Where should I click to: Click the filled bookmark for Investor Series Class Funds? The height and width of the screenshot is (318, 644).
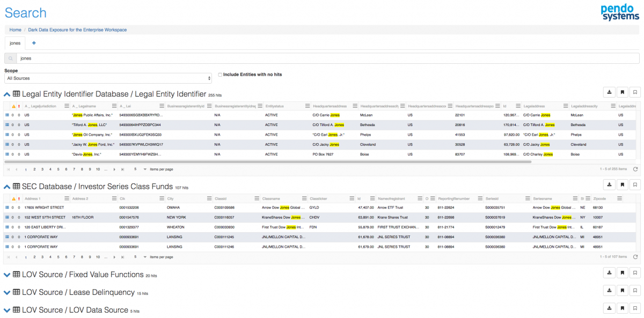(623, 184)
